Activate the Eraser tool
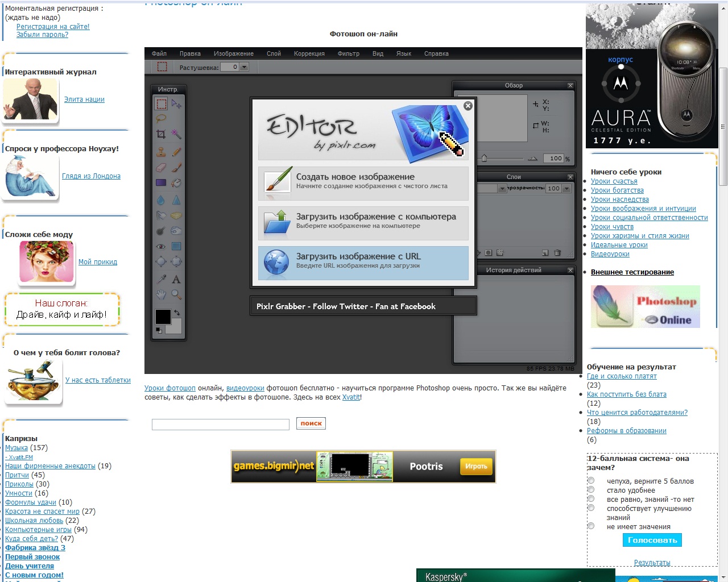The height and width of the screenshot is (582, 728). pos(161,168)
